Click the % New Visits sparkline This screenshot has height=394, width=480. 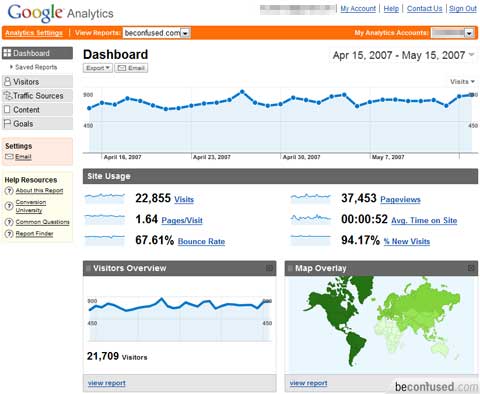(x=311, y=240)
